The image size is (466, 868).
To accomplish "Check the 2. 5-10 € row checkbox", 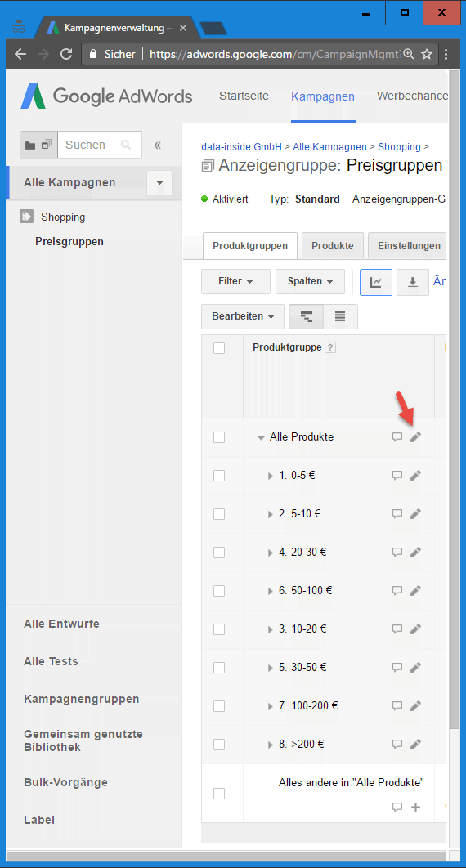I will pyautogui.click(x=219, y=514).
